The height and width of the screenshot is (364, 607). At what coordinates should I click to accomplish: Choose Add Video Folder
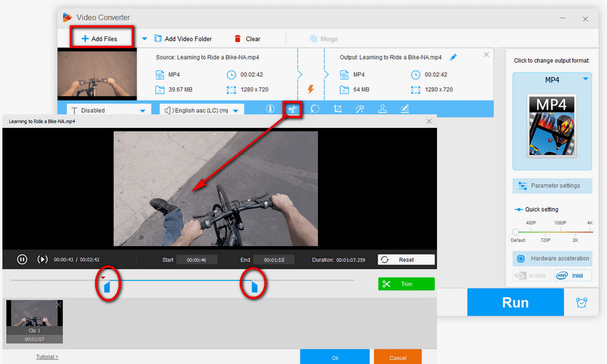[183, 39]
